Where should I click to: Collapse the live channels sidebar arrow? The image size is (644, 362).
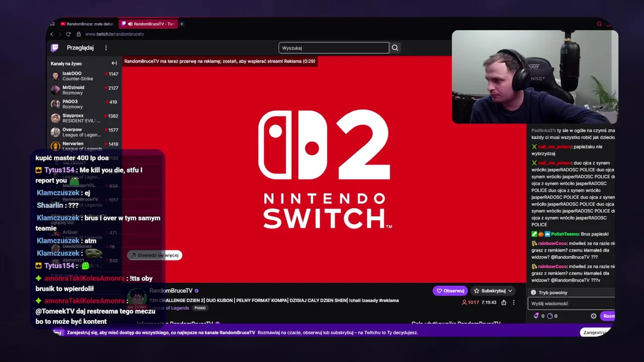click(x=114, y=63)
